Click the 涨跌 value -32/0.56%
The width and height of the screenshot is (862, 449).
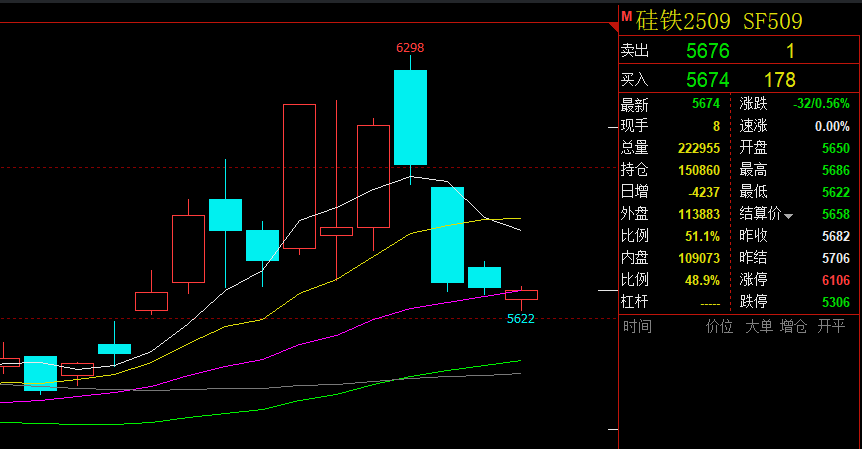pos(821,104)
